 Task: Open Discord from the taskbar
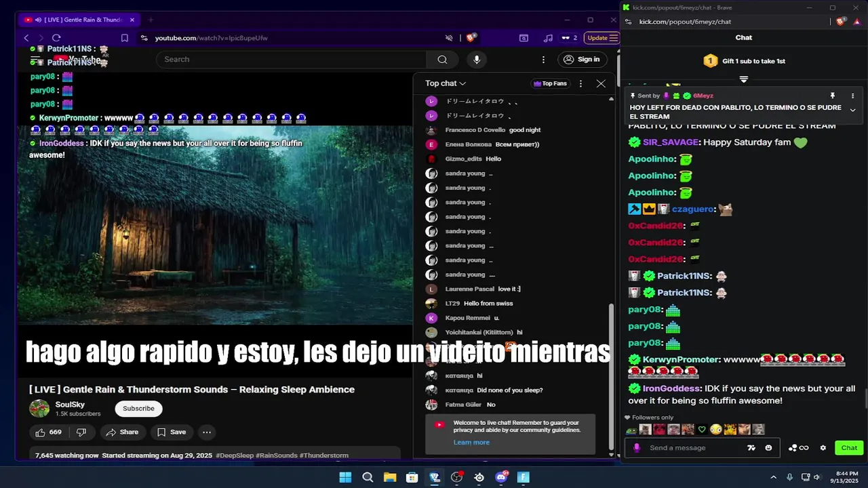pyautogui.click(x=501, y=477)
